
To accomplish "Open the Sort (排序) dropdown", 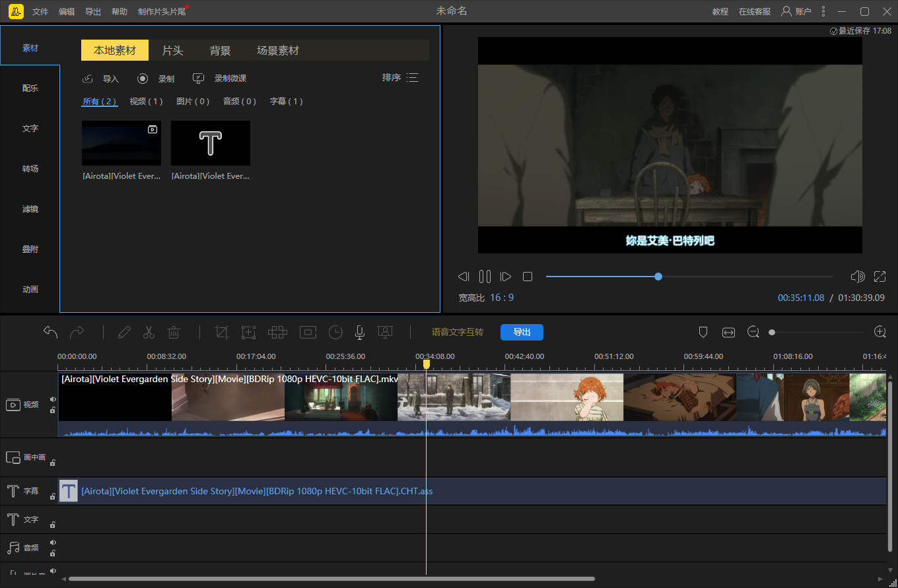I will [x=400, y=78].
